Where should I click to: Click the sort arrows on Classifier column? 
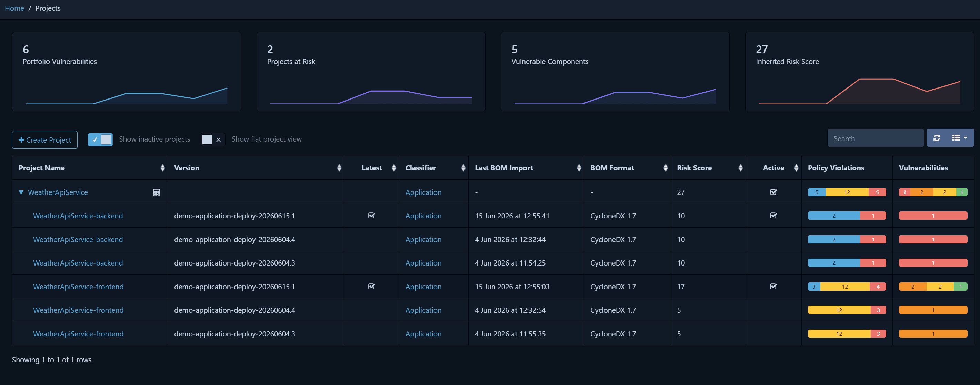point(463,168)
